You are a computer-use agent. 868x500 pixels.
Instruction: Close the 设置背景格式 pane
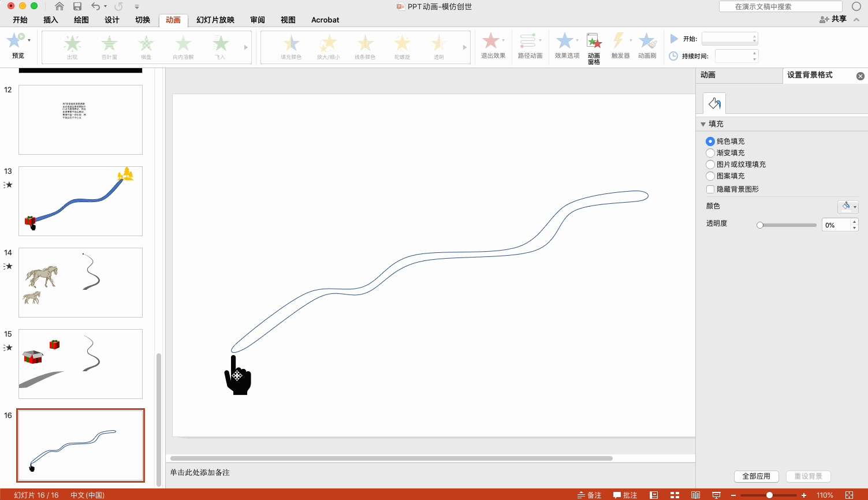point(860,76)
